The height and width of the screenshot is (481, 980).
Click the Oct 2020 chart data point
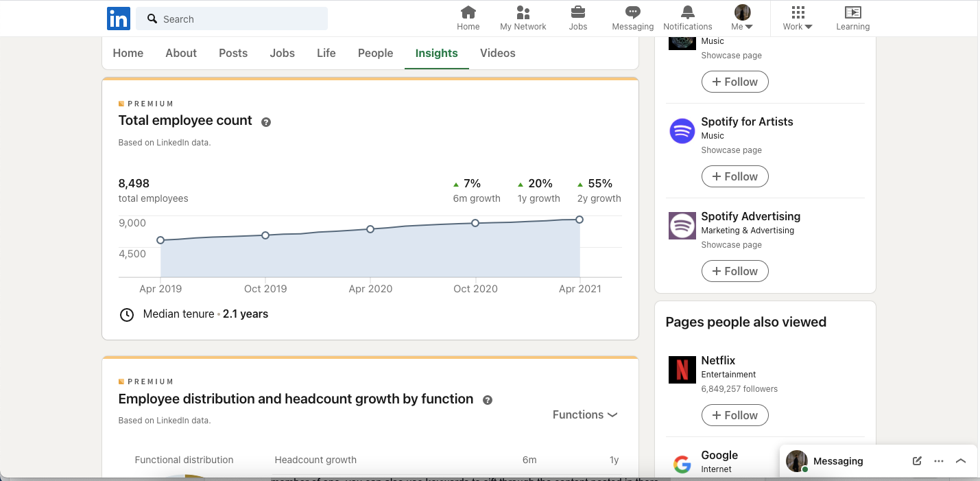point(475,223)
